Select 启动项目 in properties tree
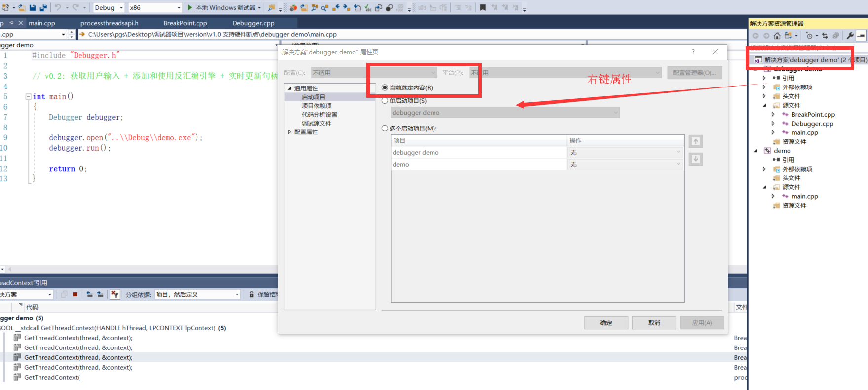The image size is (868, 390). (x=314, y=97)
